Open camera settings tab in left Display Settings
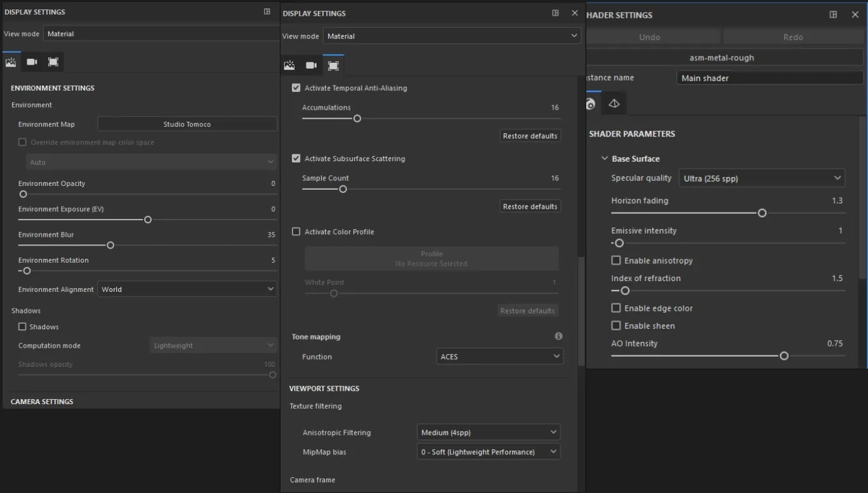 pyautogui.click(x=32, y=62)
